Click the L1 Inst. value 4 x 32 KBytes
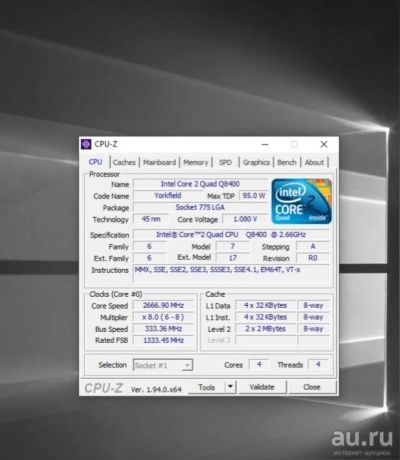 [266, 317]
